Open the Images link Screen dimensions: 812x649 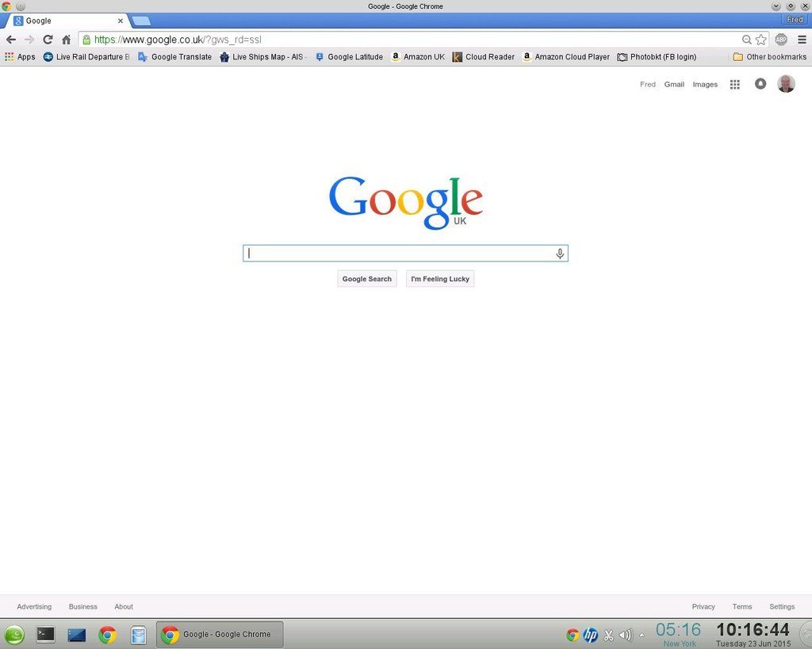(x=705, y=84)
